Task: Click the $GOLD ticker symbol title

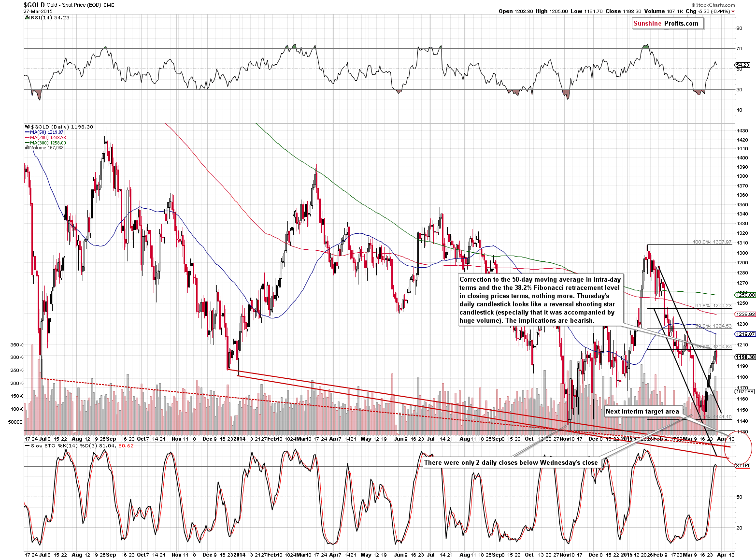Action: 34,5
